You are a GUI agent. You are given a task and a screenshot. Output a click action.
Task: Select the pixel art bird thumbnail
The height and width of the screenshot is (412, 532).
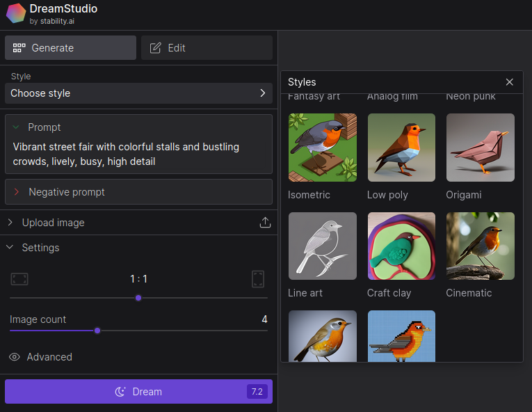pyautogui.click(x=401, y=336)
